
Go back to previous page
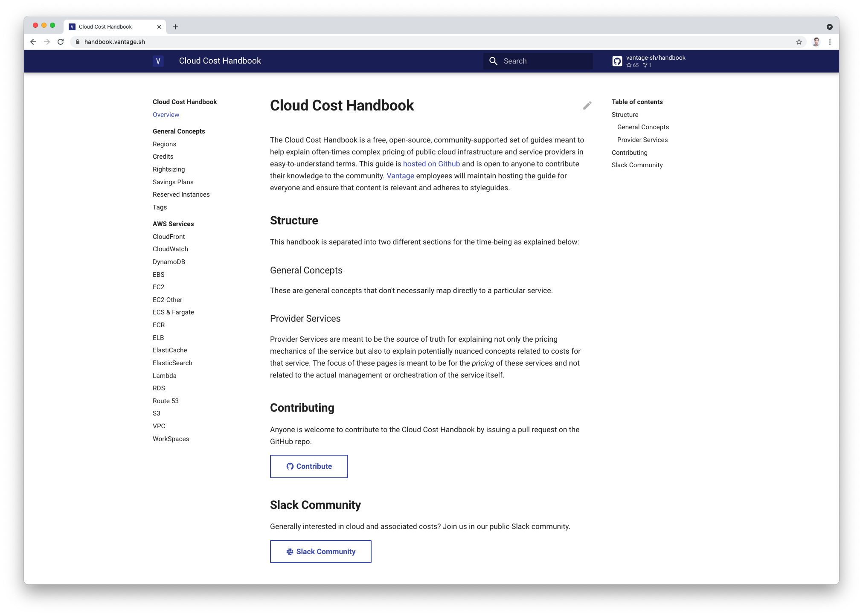33,42
